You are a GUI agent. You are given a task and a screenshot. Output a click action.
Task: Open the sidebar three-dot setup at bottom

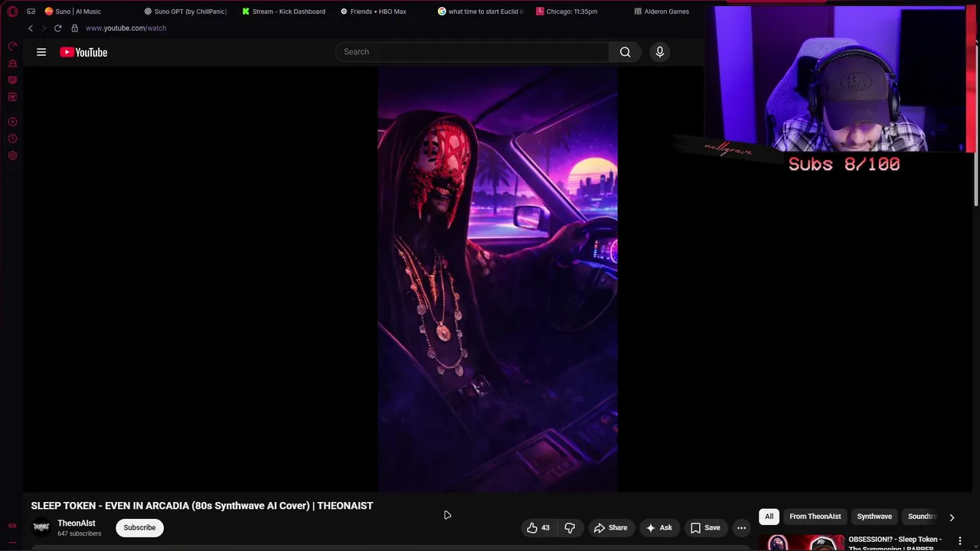(x=12, y=542)
